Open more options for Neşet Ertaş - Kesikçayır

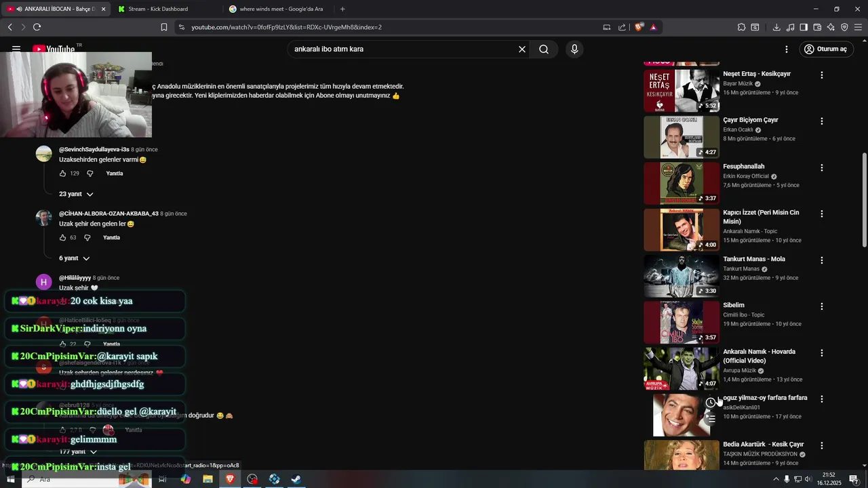click(x=822, y=75)
